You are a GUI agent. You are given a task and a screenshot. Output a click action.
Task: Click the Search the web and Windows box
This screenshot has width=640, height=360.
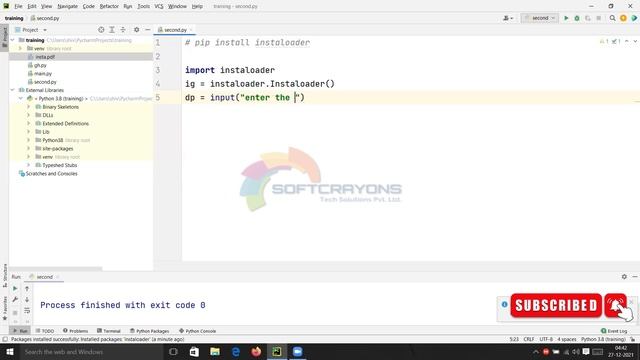click(x=91, y=352)
